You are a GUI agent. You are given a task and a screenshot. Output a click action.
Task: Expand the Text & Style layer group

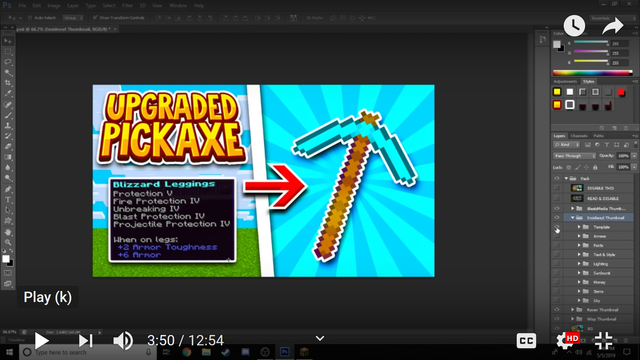pos(579,254)
